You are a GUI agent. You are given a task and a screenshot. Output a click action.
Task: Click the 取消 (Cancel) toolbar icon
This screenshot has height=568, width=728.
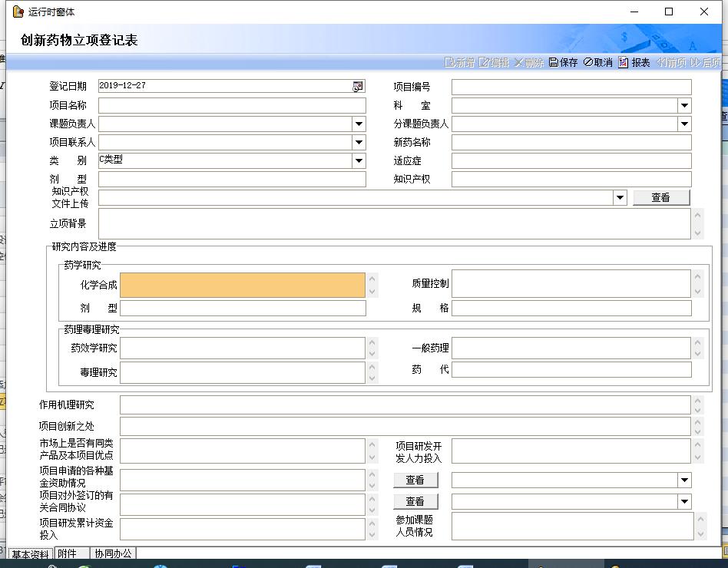tap(598, 63)
